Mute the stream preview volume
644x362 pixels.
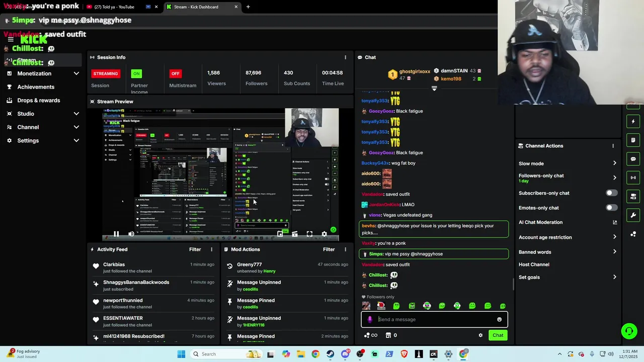point(131,234)
